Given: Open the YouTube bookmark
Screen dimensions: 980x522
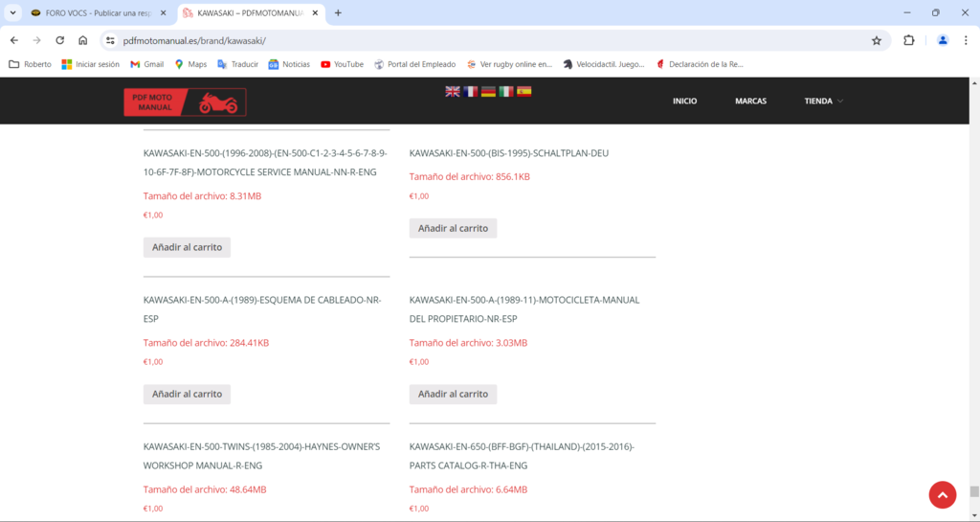Looking at the screenshot, I should [342, 64].
